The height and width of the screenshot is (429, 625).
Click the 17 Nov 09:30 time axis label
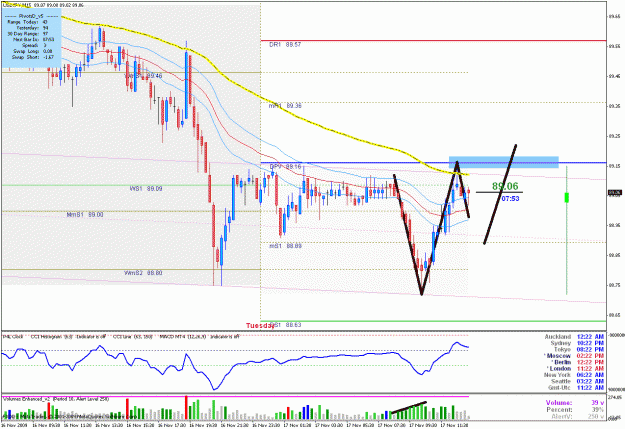point(422,425)
